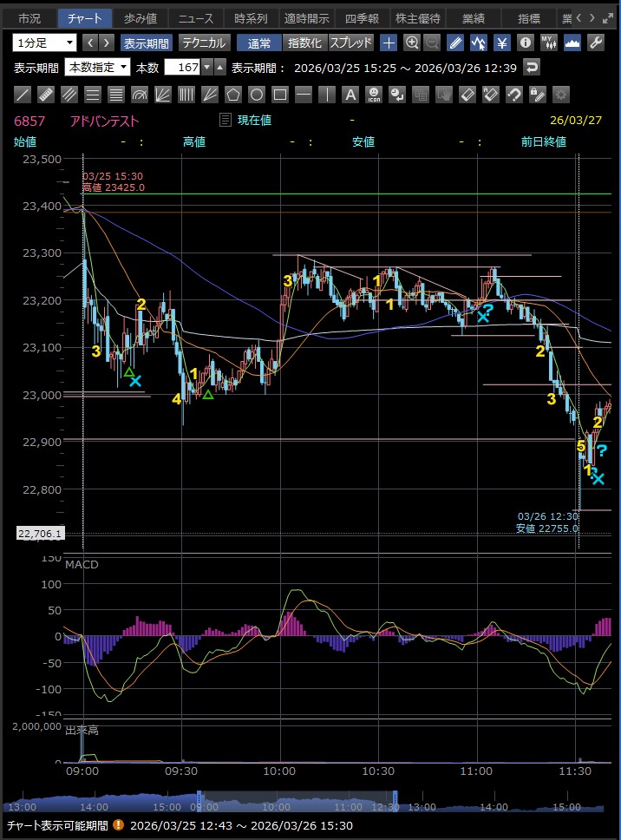Open chart settings with wrench icon
This screenshot has width=621, height=840.
point(596,42)
